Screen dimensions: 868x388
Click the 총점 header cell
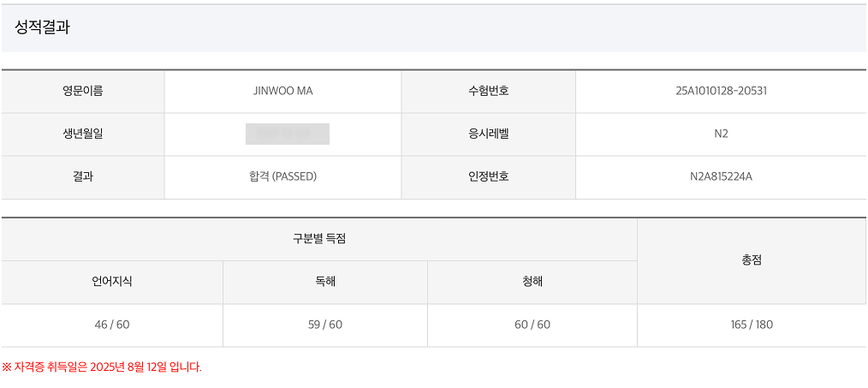[751, 260]
